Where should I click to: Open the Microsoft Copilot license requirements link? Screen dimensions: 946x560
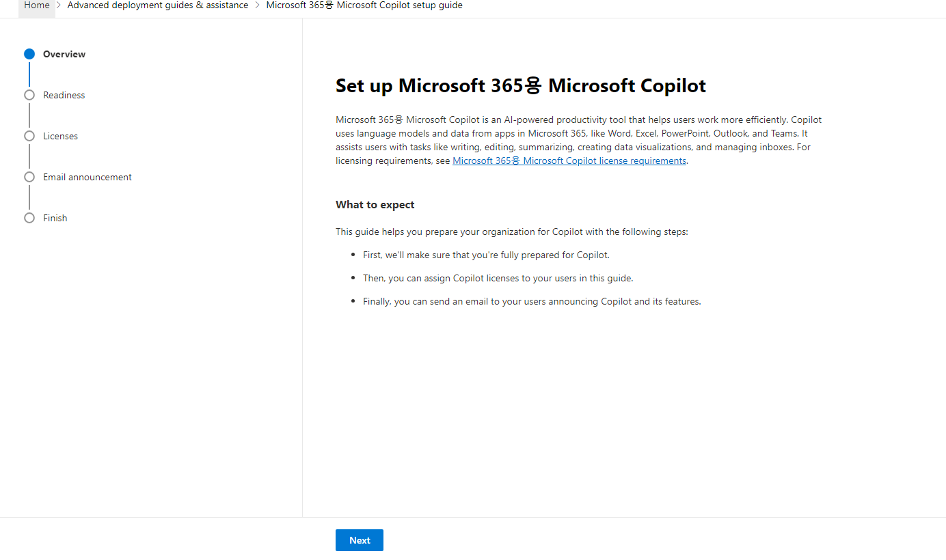pyautogui.click(x=569, y=161)
